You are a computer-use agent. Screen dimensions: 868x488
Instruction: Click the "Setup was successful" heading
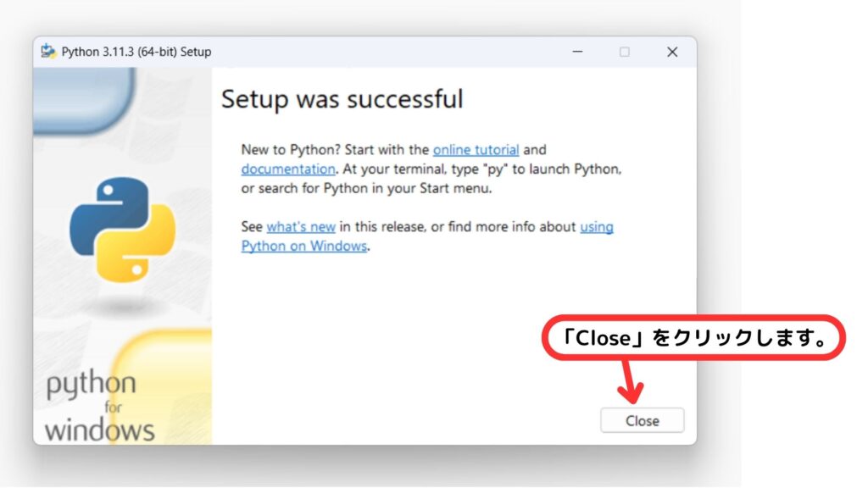point(342,99)
